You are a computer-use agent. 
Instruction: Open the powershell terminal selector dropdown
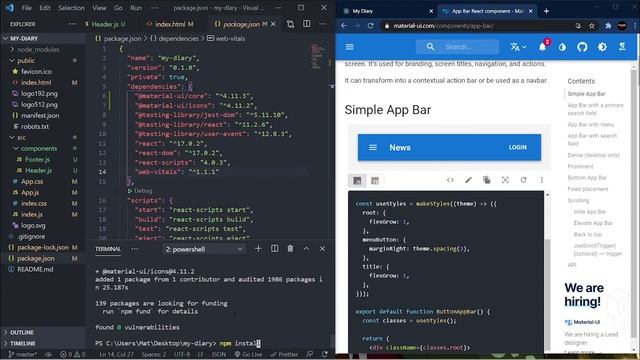click(204, 249)
